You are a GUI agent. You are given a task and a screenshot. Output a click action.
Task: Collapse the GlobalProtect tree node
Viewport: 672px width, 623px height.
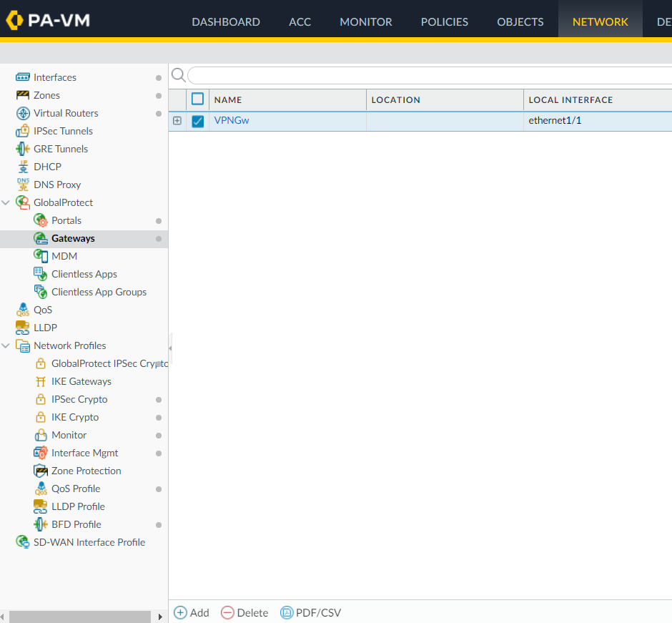[x=6, y=202]
